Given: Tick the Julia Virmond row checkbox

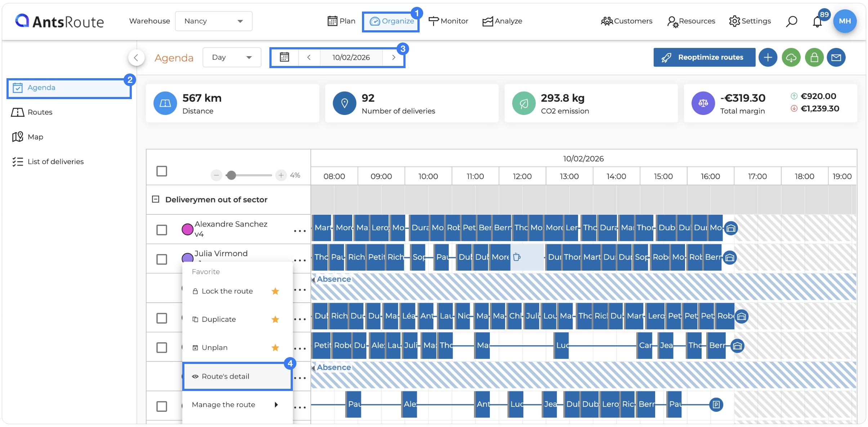Looking at the screenshot, I should (162, 259).
